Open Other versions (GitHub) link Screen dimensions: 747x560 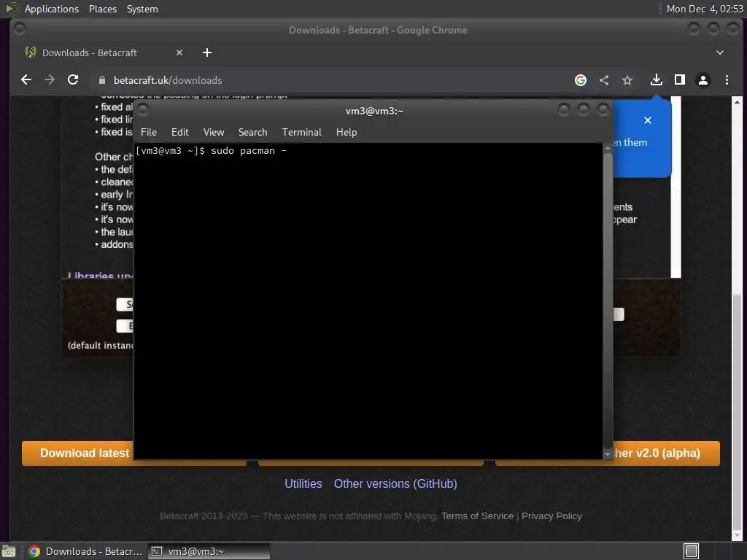pyautogui.click(x=395, y=484)
